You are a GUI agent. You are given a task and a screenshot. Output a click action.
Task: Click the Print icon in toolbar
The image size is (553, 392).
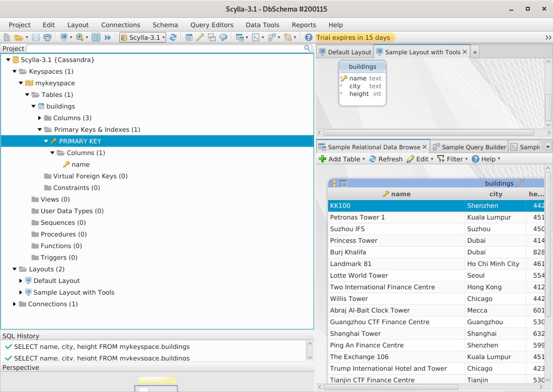[x=47, y=37]
